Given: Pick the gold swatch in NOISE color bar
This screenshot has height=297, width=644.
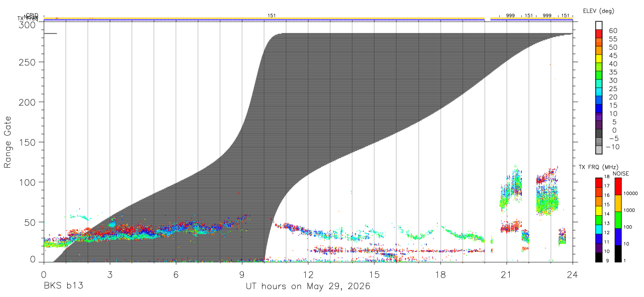Looking at the screenshot, I should [x=618, y=203].
